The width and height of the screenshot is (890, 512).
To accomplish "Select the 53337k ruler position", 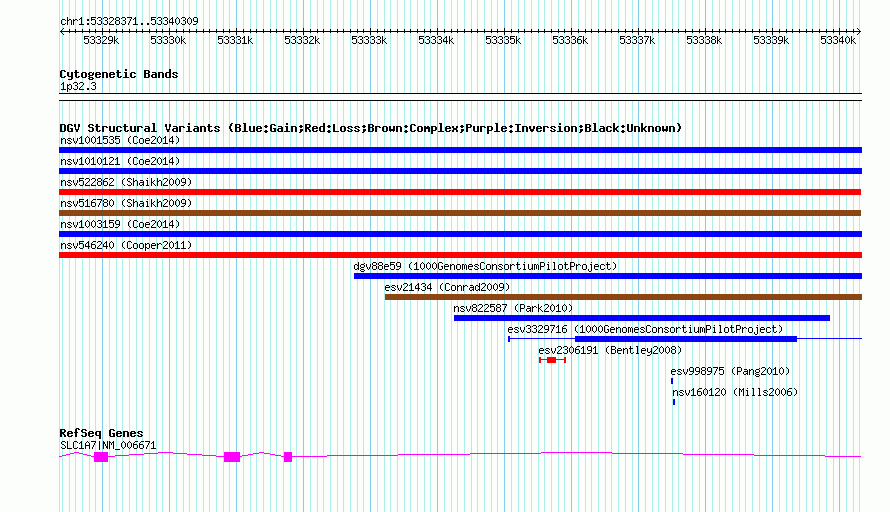I will pos(637,41).
